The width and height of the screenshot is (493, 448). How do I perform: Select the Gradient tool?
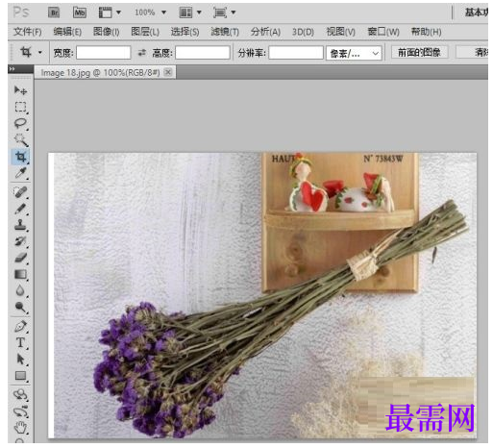20,275
